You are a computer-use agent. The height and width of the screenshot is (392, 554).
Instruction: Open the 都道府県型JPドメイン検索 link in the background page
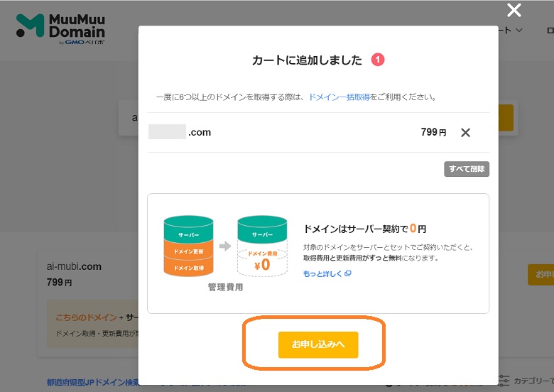[92, 382]
